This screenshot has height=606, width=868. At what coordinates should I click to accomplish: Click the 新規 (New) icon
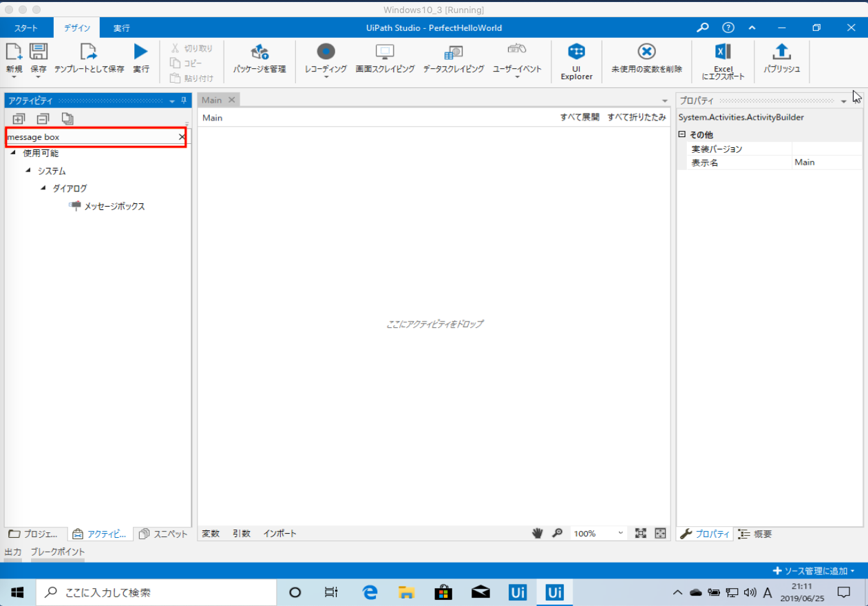pyautogui.click(x=14, y=52)
